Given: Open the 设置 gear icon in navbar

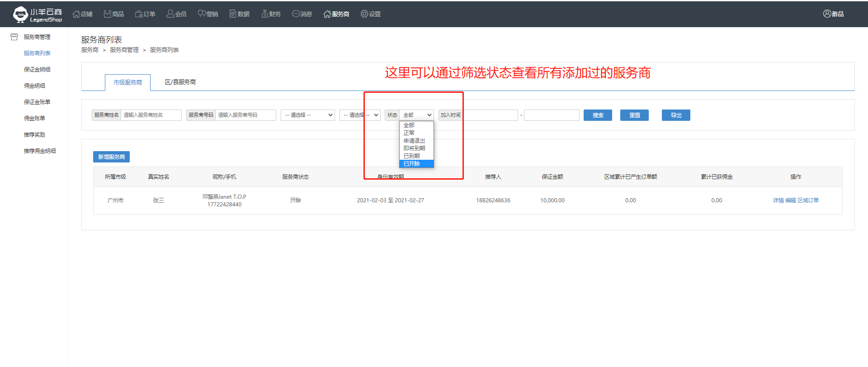Looking at the screenshot, I should pyautogui.click(x=364, y=14).
